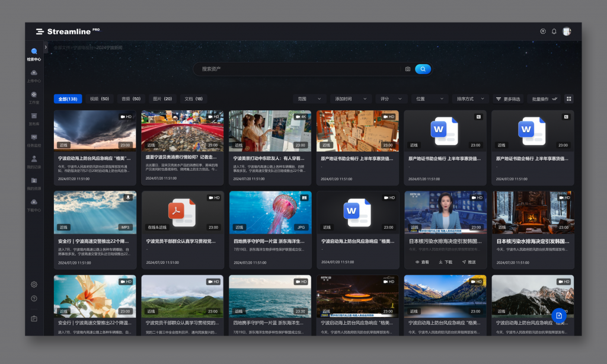Open the help question mark icon
This screenshot has width=607, height=364.
pos(34,298)
